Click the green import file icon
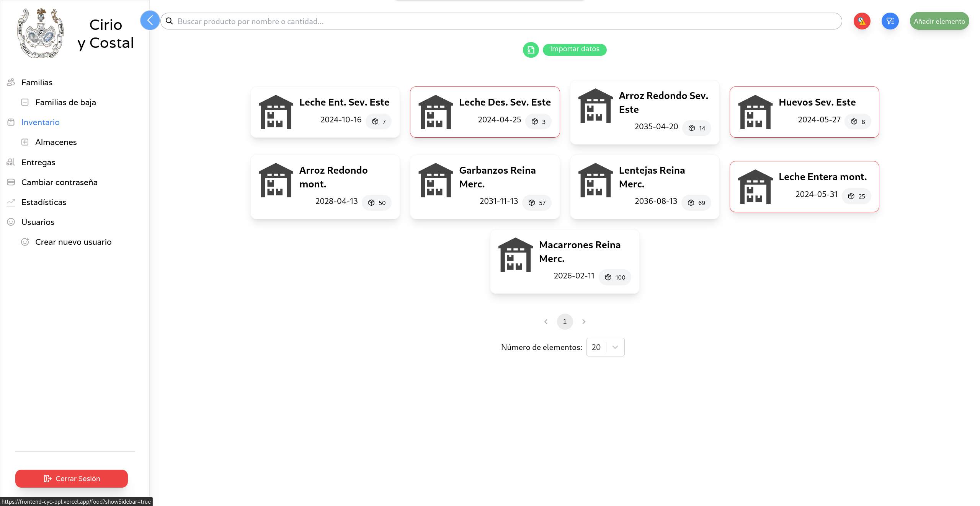Screen dimensions: 980x506 (531, 50)
